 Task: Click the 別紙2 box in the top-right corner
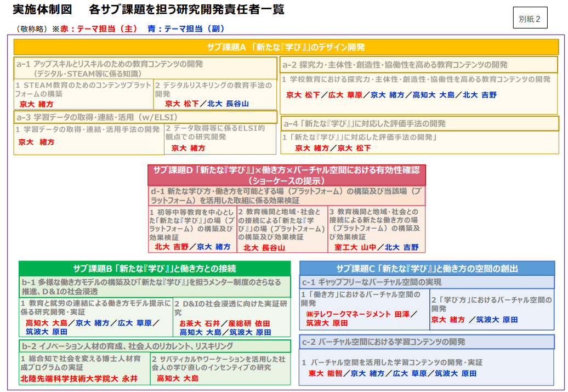click(x=530, y=19)
